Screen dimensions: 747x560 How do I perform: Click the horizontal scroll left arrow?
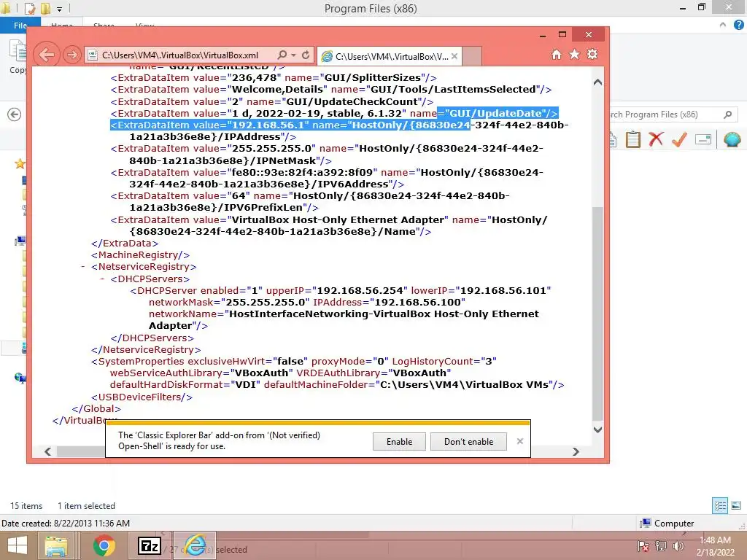(47, 451)
